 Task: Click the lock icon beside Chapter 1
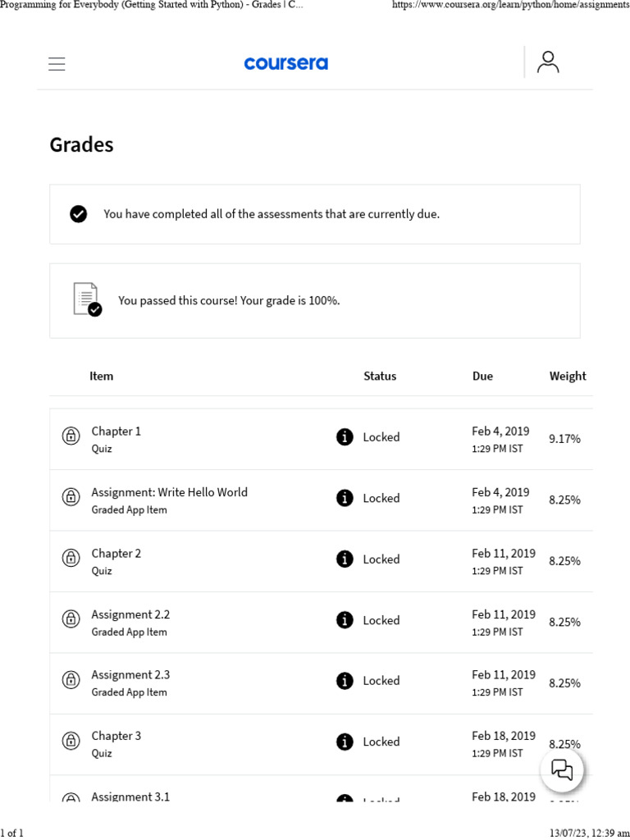pos(71,436)
